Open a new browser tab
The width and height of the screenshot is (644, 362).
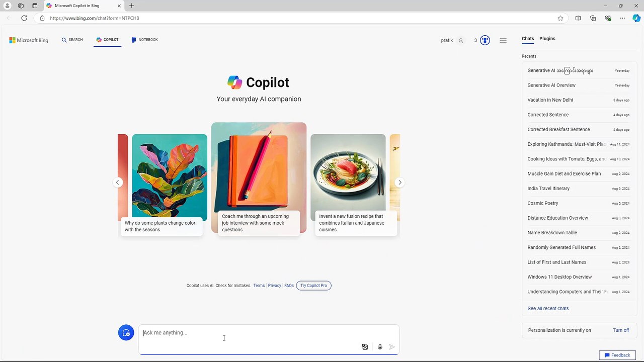click(131, 6)
